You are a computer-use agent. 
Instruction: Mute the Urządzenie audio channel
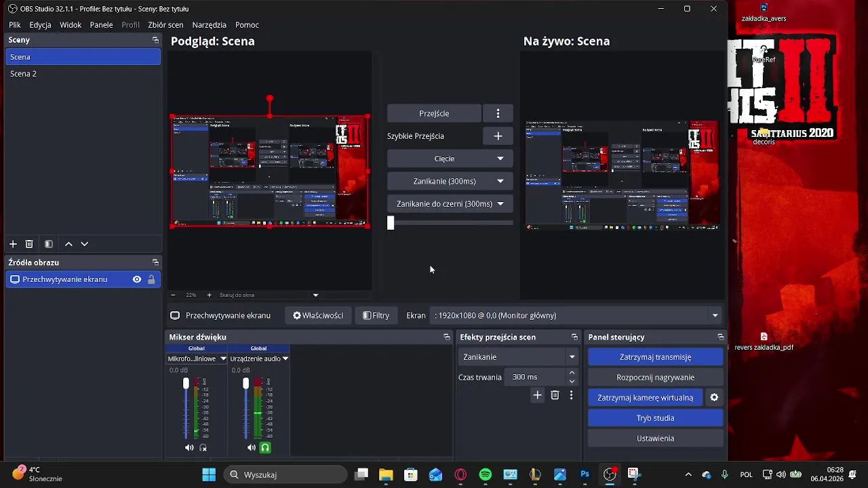point(252,447)
